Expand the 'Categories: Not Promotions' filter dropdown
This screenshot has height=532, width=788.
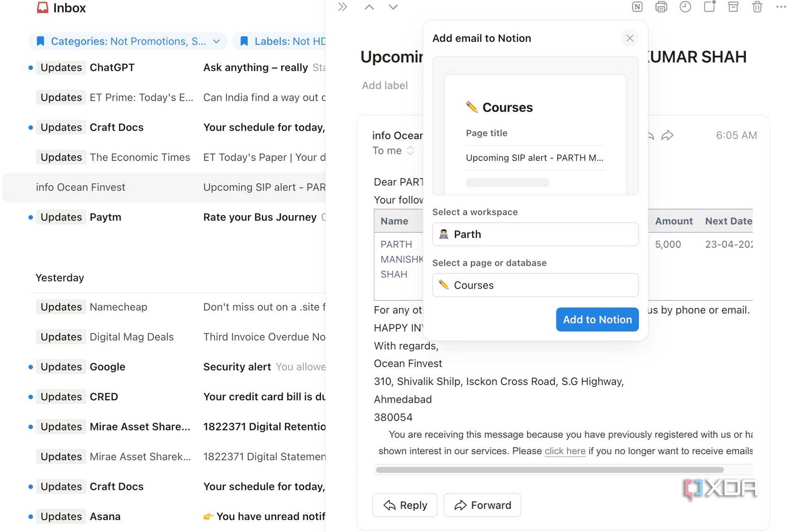tap(216, 42)
